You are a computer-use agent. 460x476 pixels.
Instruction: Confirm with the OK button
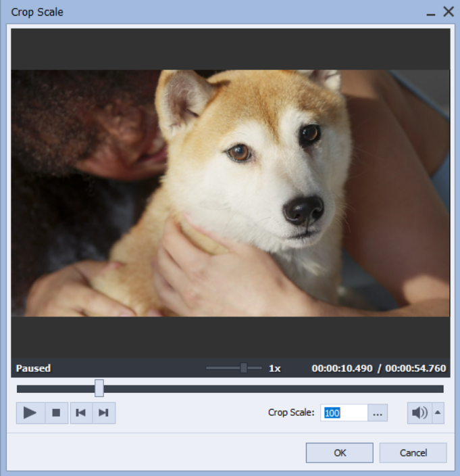click(x=340, y=453)
